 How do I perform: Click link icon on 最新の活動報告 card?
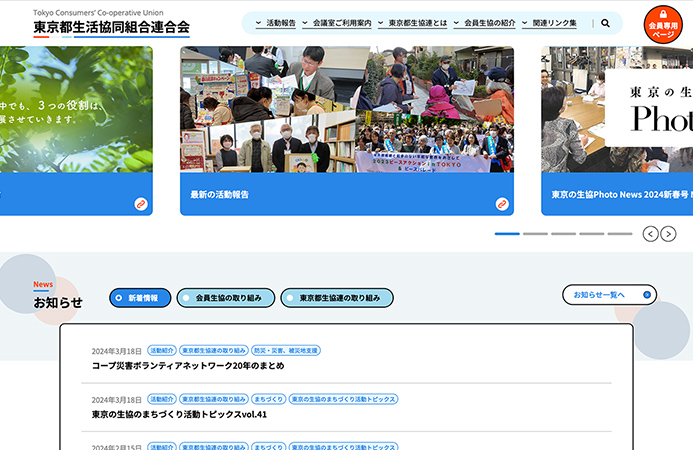pos(502,204)
